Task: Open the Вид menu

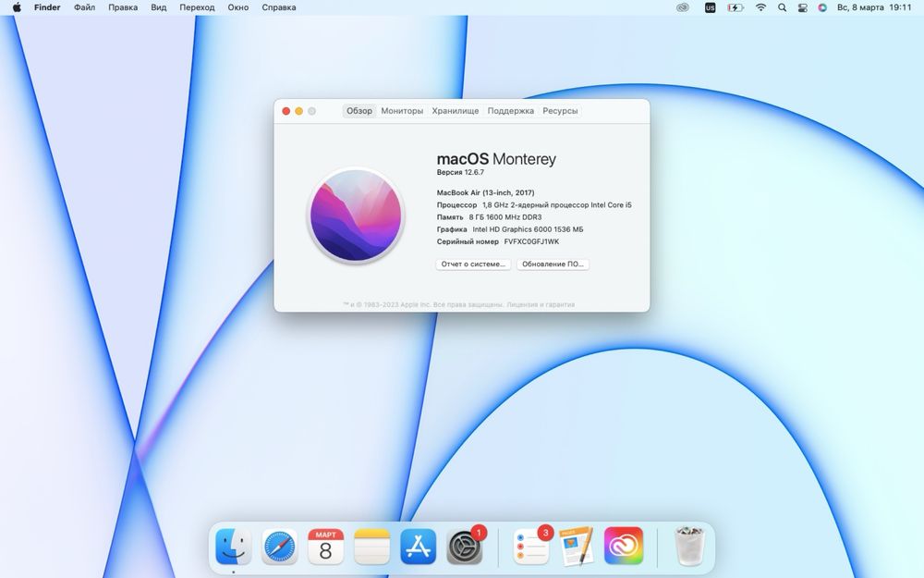Action: click(159, 7)
